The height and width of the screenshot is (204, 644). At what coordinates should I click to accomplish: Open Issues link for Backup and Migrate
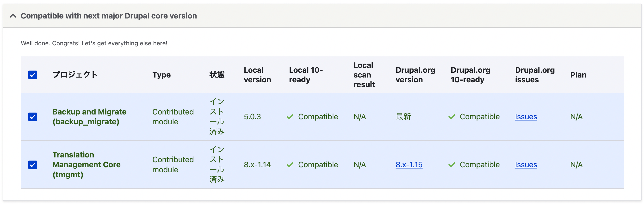(526, 117)
